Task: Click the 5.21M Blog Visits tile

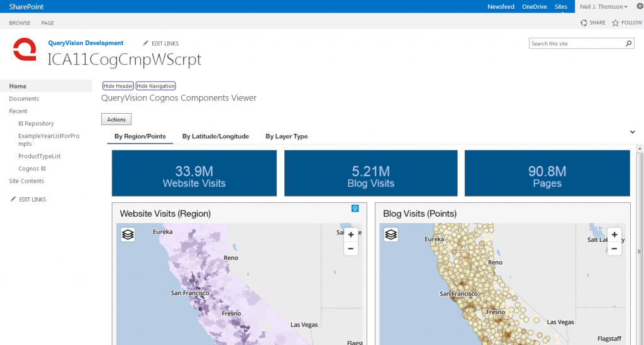Action: pos(371,173)
